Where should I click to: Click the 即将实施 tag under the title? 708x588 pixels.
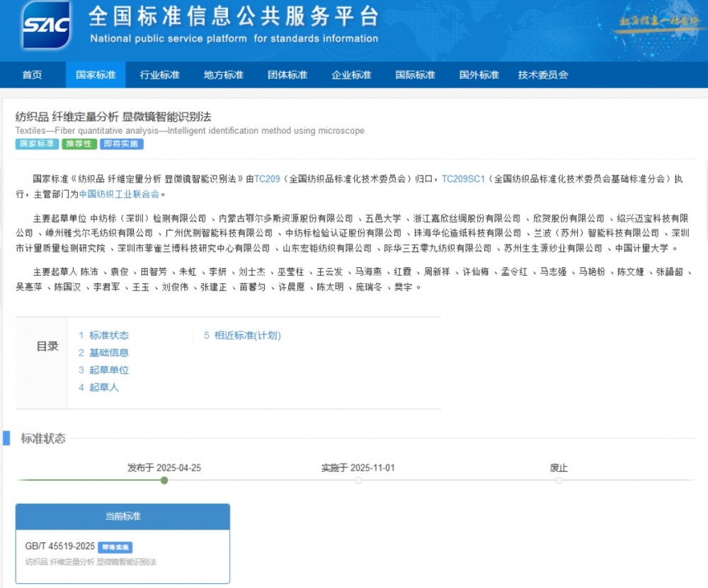121,144
